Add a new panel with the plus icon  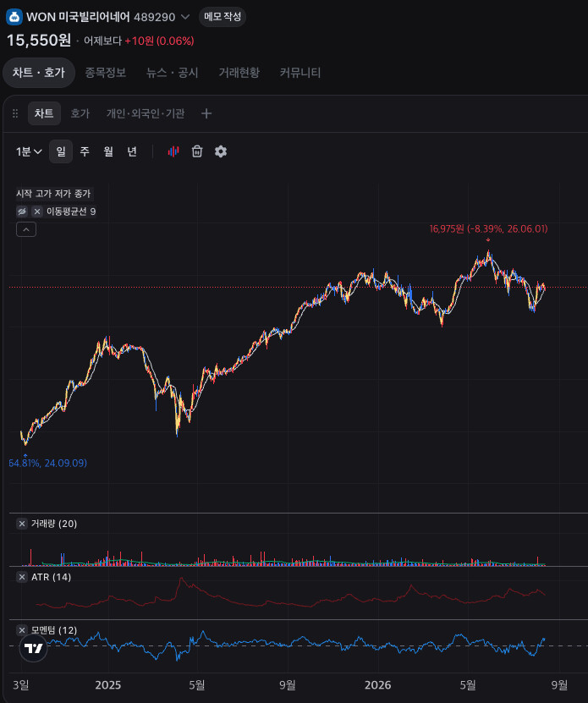(206, 113)
